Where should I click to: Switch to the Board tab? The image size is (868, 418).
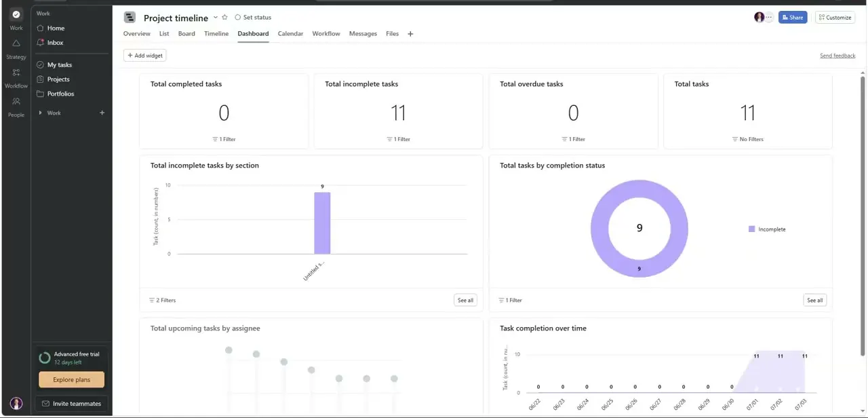click(186, 34)
